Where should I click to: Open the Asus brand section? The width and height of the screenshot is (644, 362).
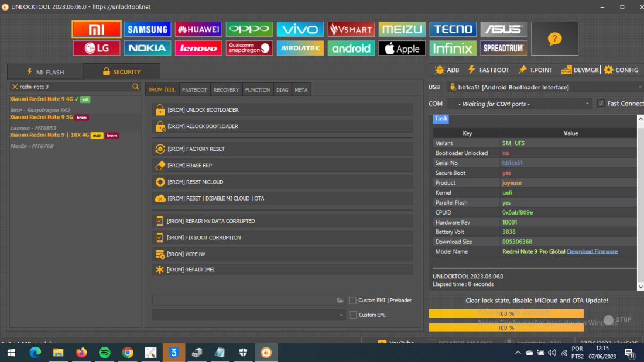tap(504, 30)
